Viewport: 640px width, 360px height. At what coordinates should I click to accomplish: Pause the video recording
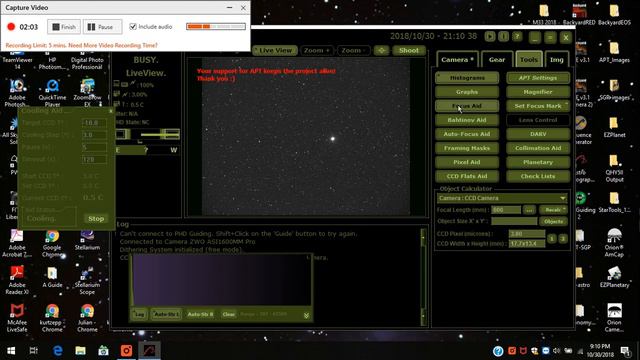[x=102, y=27]
